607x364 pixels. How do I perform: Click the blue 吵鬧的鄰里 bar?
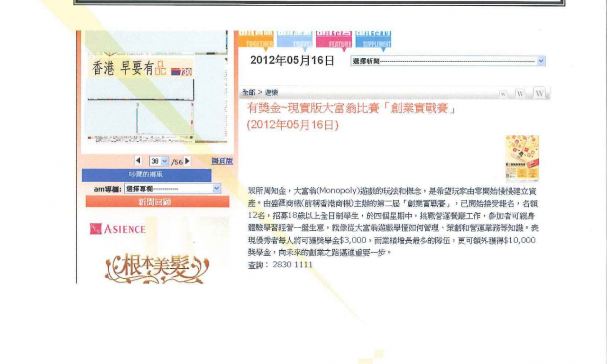(147, 175)
